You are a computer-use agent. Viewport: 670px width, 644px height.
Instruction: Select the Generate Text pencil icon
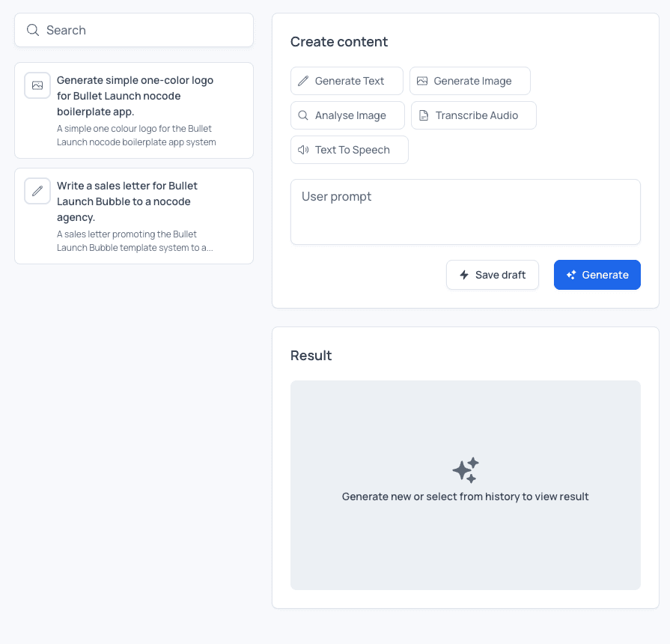click(302, 80)
